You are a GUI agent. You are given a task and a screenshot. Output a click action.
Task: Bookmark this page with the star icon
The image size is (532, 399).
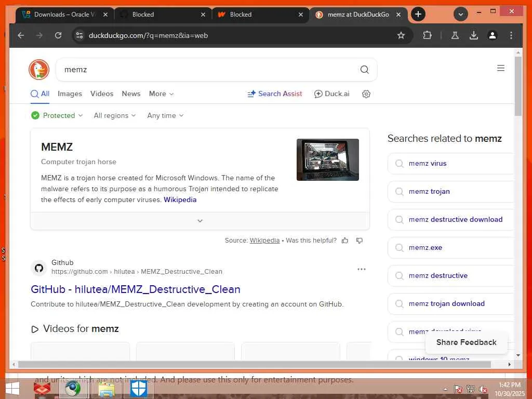point(401,35)
